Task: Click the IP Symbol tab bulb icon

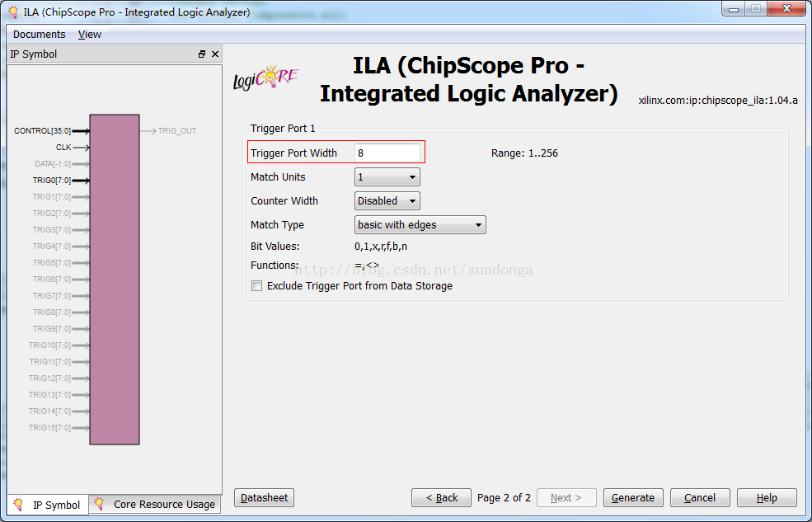Action: (19, 505)
